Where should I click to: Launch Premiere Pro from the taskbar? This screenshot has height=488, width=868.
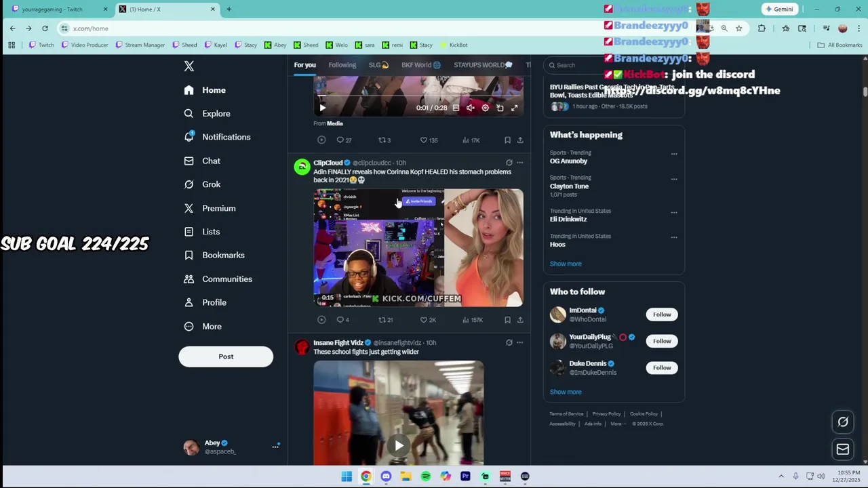coord(465,476)
